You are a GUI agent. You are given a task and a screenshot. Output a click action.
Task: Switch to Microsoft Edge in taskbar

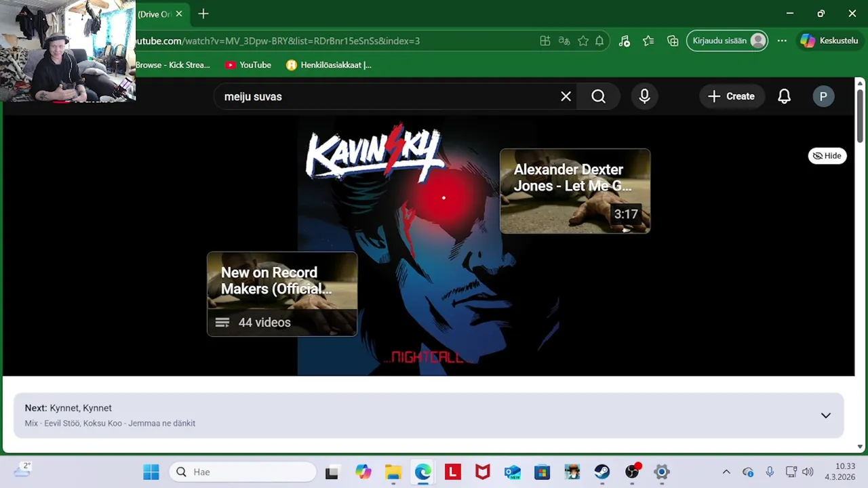(423, 472)
